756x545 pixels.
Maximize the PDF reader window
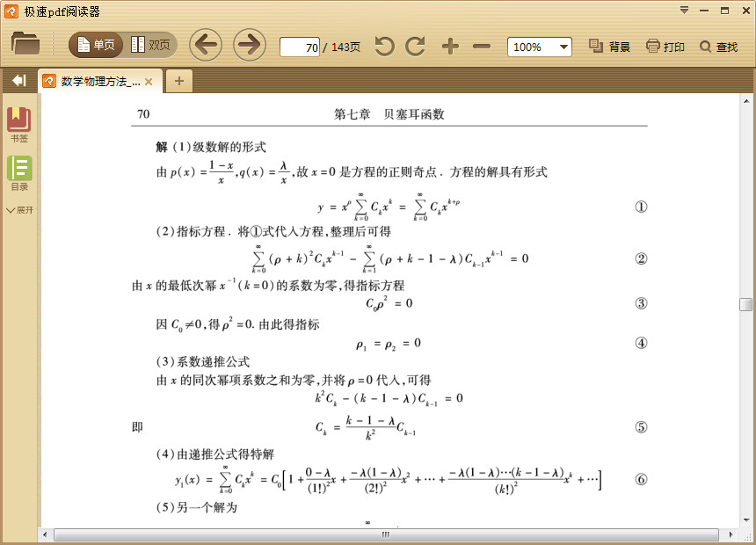pyautogui.click(x=724, y=11)
